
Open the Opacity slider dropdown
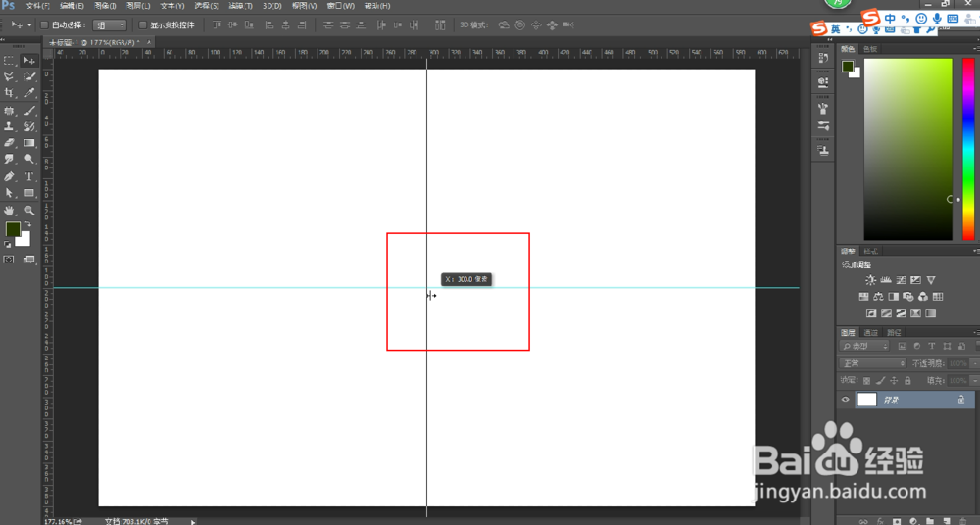pos(976,363)
